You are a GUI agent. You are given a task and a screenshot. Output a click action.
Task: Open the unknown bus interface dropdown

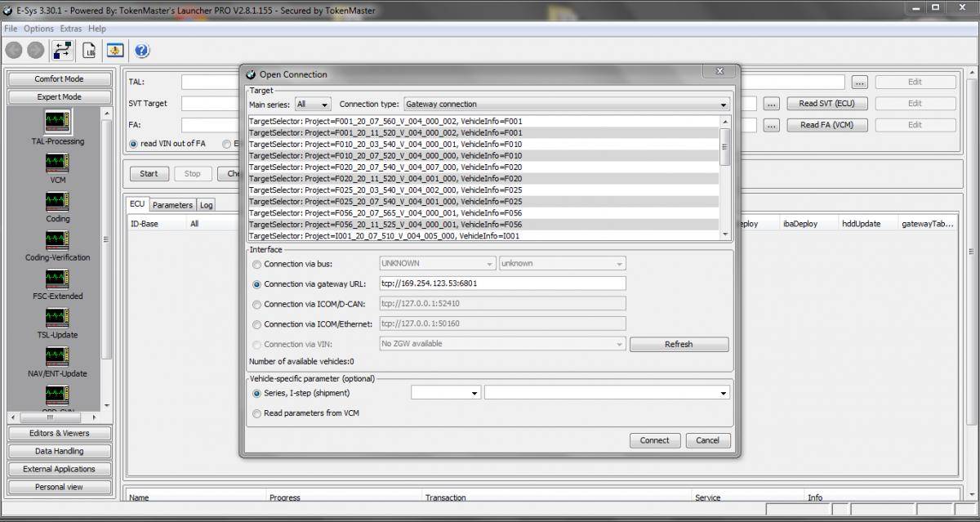tap(563, 264)
